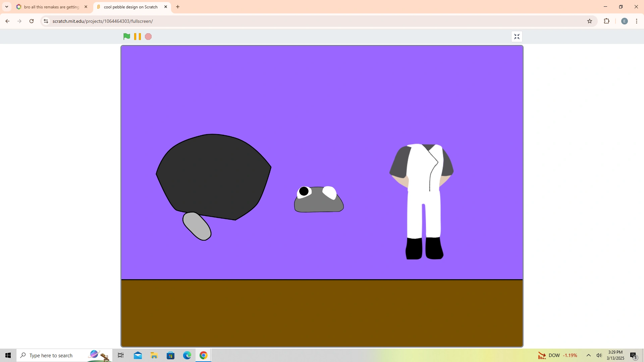Open Microsoft Edge from the taskbar
The image size is (644, 362).
coord(187,355)
